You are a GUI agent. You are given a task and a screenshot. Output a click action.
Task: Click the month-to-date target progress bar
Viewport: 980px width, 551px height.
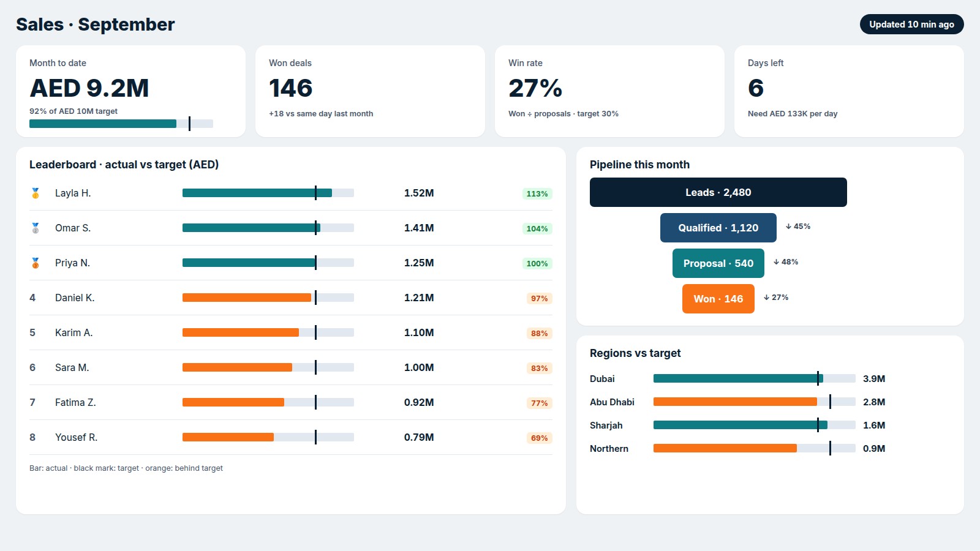[x=121, y=124]
